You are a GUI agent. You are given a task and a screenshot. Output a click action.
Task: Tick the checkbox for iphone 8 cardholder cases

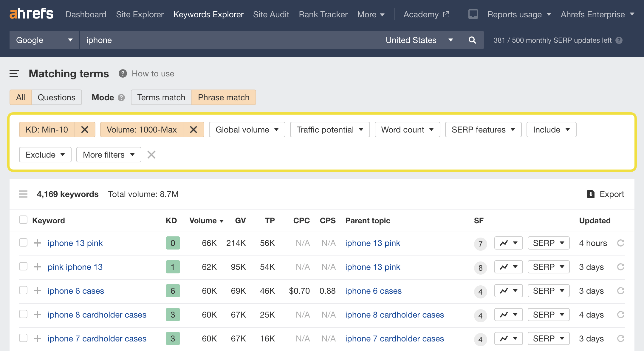pos(23,314)
